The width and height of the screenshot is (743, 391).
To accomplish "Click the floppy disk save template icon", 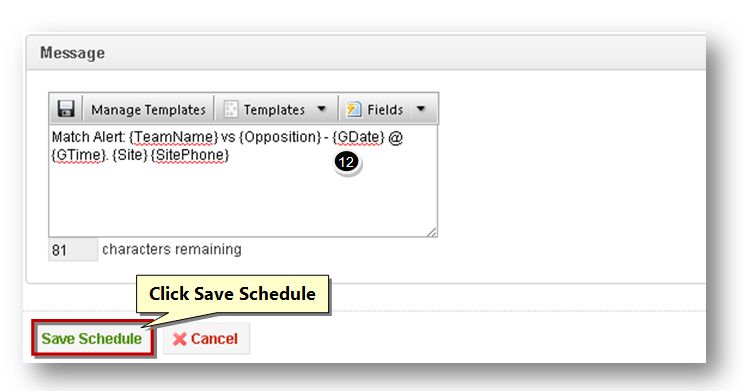I will coord(66,109).
